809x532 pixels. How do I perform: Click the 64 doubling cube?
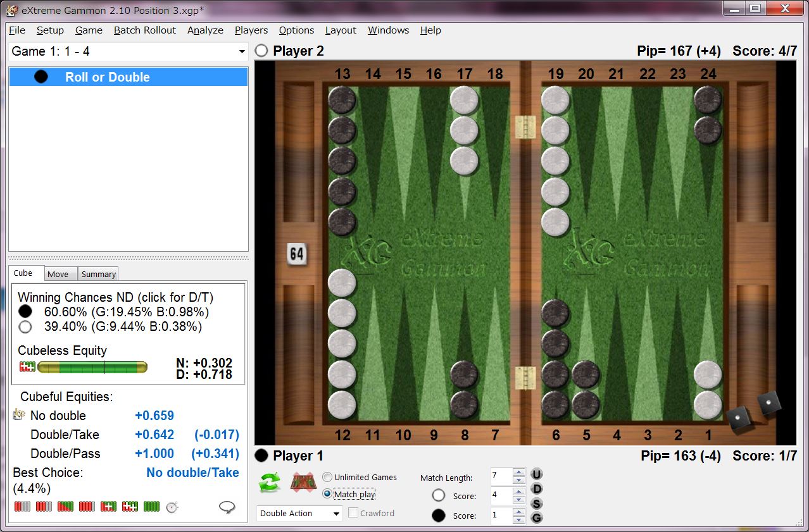tap(296, 254)
